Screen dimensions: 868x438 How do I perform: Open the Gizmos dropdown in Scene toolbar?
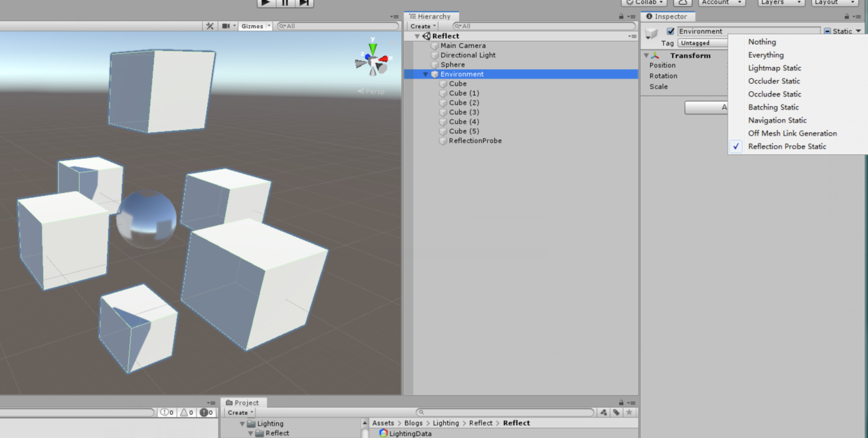pos(253,26)
